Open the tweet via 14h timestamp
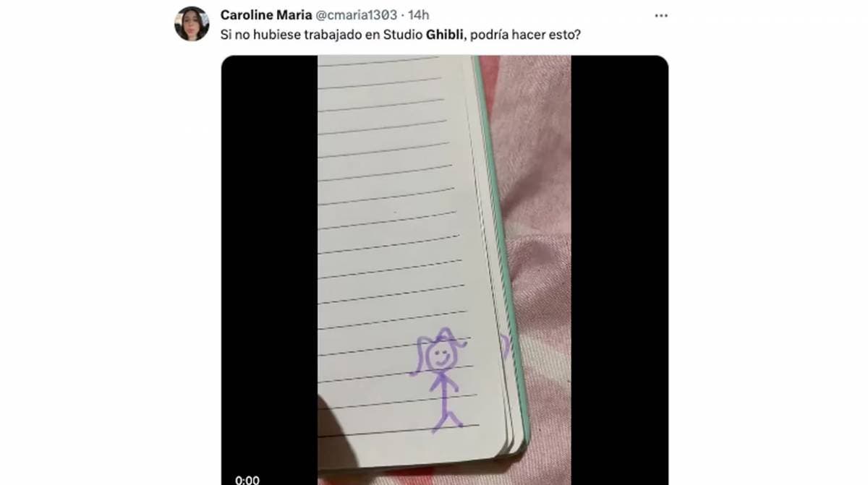Image resolution: width=868 pixels, height=485 pixels. 418,14
